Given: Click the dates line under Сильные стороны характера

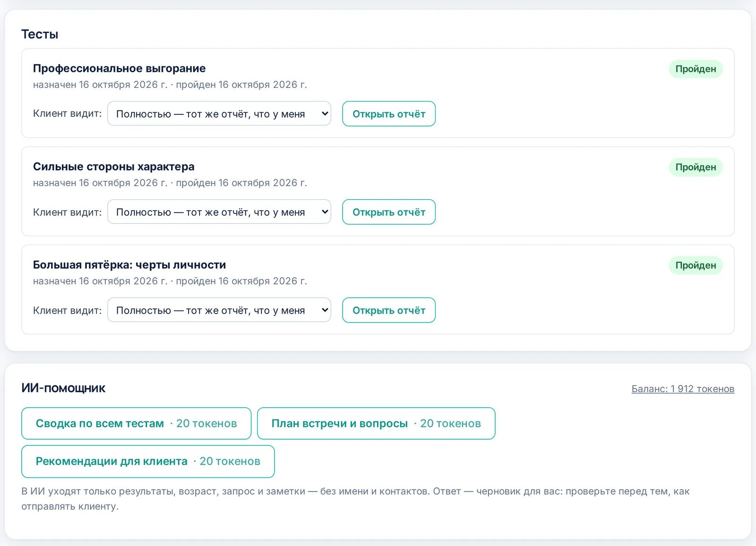Looking at the screenshot, I should [x=170, y=183].
